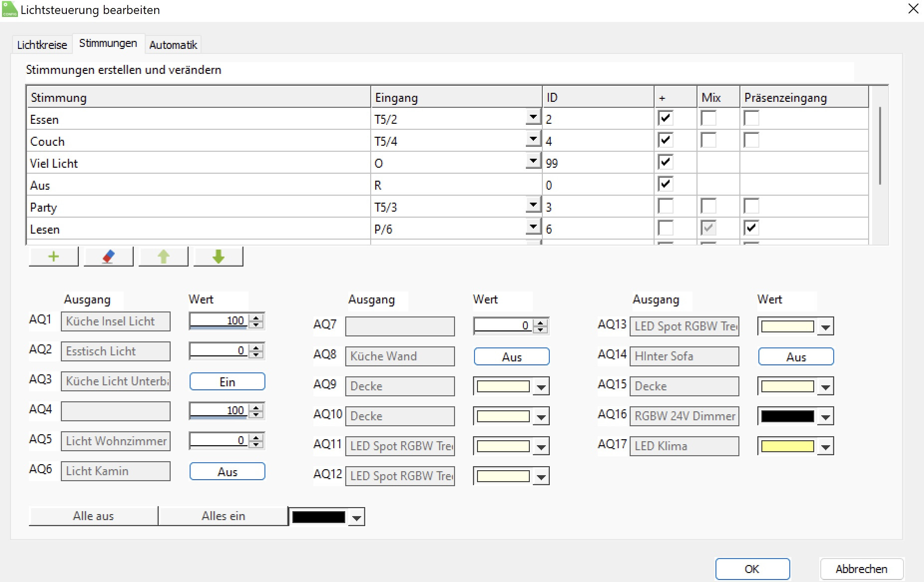Click the green plus add mood button

(x=53, y=257)
